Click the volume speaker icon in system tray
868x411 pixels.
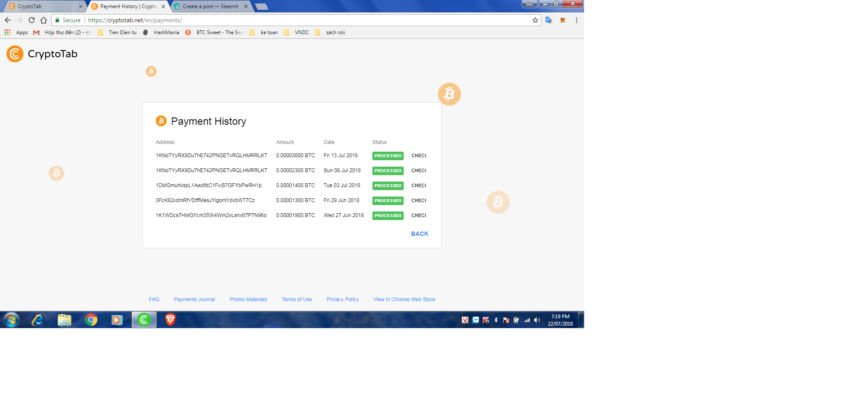[x=537, y=320]
